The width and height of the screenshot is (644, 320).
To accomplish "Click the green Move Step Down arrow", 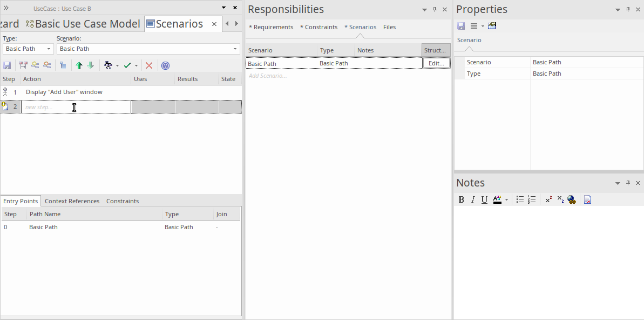I will coord(91,65).
